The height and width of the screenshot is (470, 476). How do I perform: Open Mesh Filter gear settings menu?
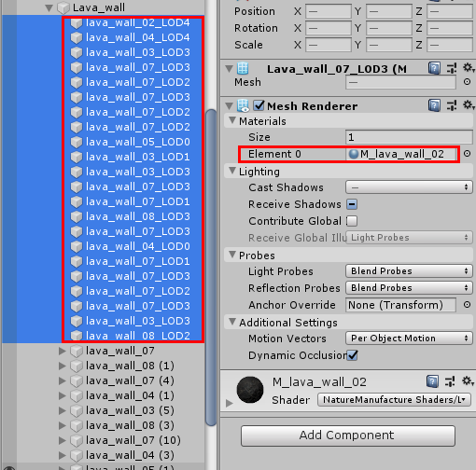coord(469,67)
